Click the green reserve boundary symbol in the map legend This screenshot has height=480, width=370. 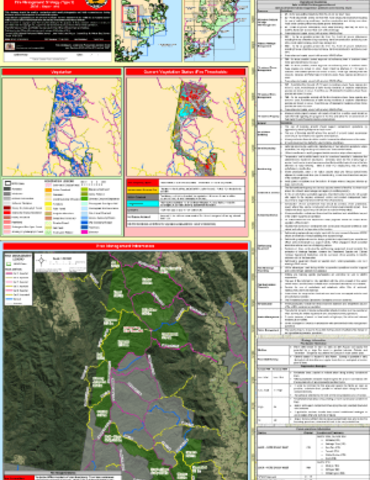pos(8,264)
